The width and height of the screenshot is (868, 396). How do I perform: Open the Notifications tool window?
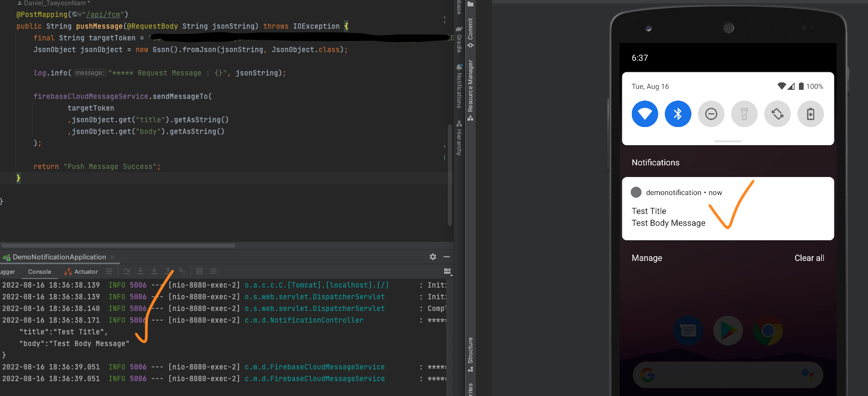pos(459,86)
